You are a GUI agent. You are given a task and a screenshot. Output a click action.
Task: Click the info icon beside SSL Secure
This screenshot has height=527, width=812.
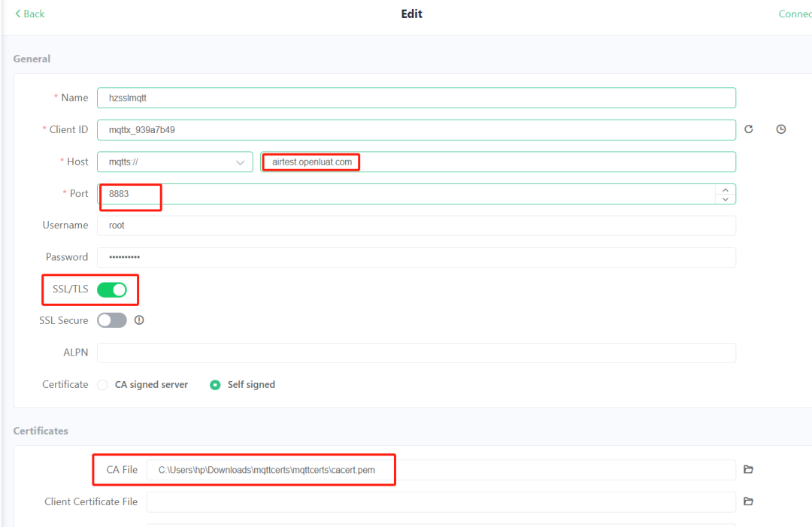tap(139, 320)
